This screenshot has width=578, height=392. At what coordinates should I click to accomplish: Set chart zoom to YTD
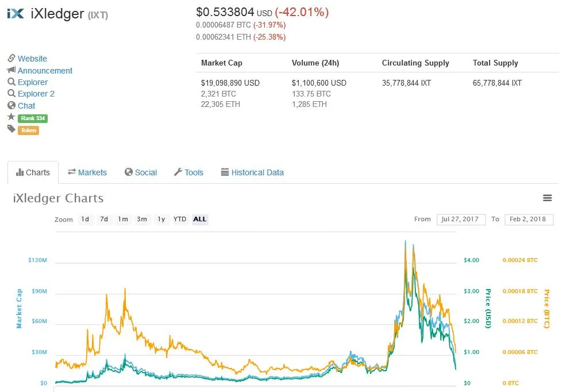180,219
